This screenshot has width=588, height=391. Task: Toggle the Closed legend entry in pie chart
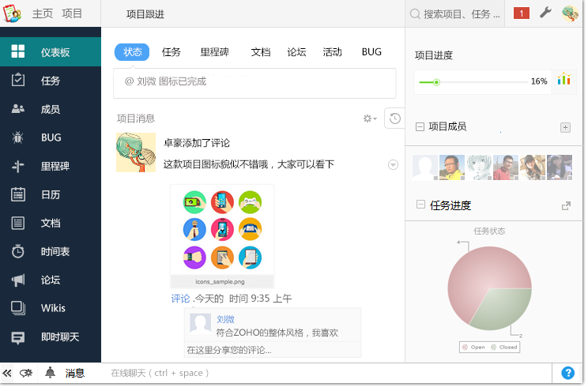coord(503,347)
